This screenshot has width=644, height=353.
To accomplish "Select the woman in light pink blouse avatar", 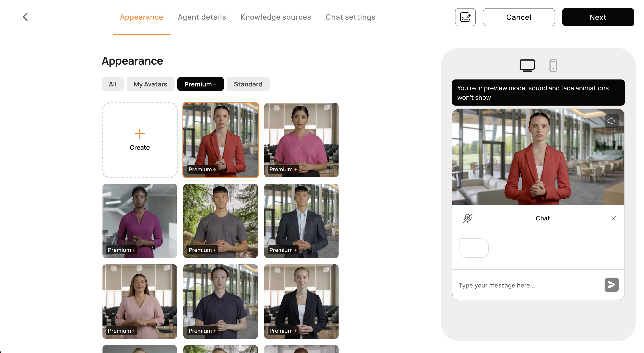I will click(x=139, y=301).
